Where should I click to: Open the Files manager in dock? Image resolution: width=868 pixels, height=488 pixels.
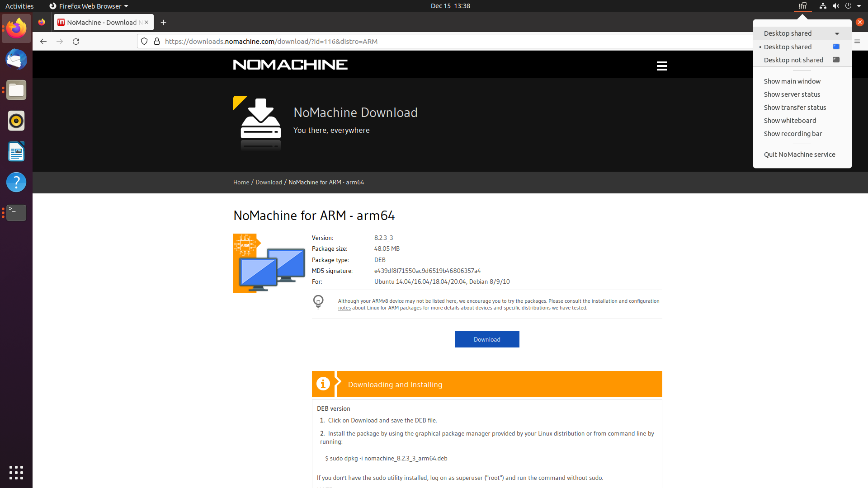[x=16, y=90]
